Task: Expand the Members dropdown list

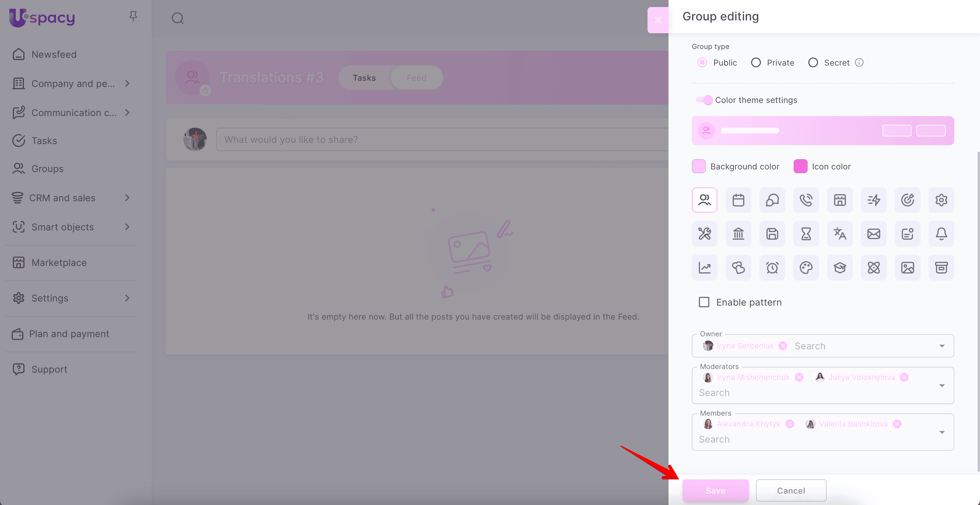Action: (942, 432)
